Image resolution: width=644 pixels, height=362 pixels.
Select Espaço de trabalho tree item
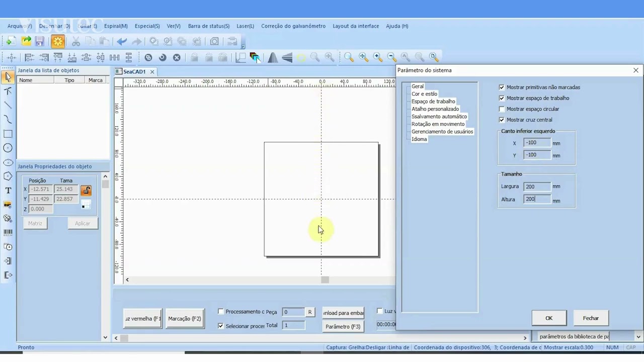(433, 102)
